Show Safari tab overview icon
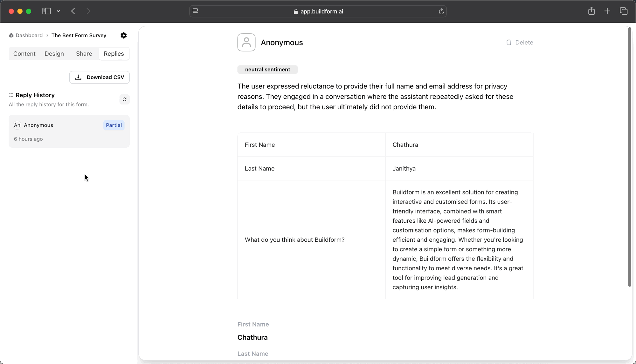636x364 pixels. coord(624,11)
